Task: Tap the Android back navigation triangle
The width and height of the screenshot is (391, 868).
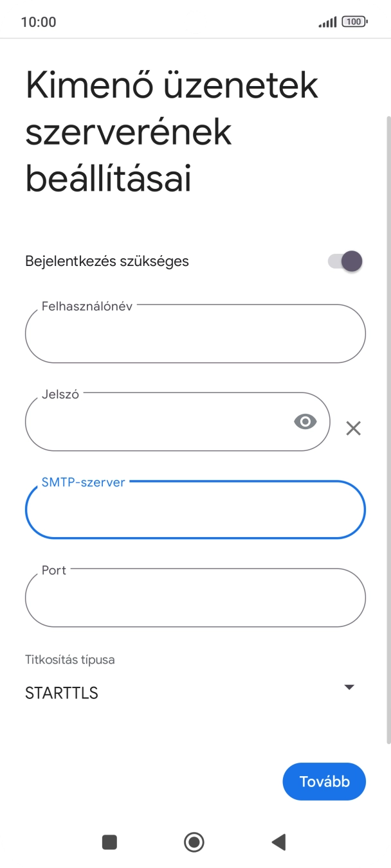Action: point(278,842)
